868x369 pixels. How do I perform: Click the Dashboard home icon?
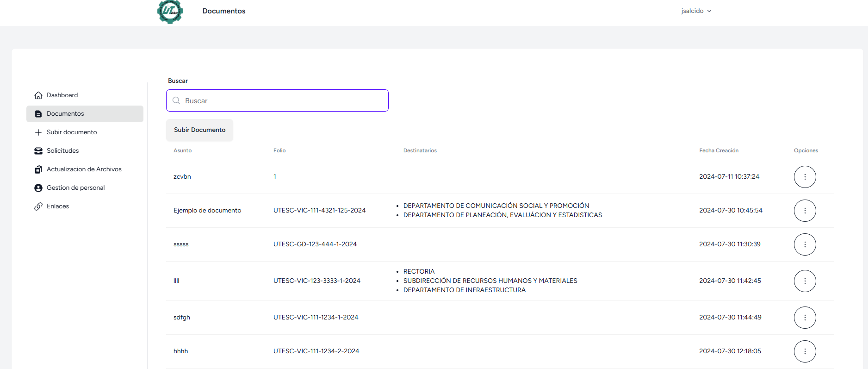click(x=38, y=95)
